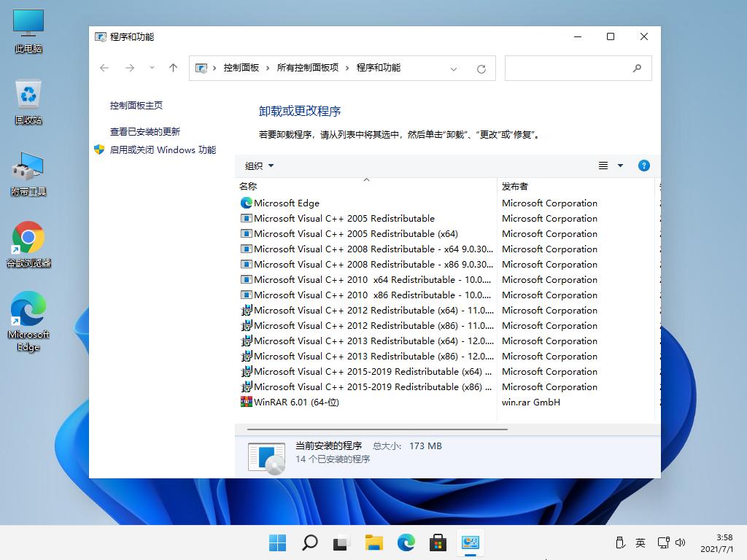This screenshot has width=747, height=560.
Task: Focus the search input field
Action: (578, 69)
